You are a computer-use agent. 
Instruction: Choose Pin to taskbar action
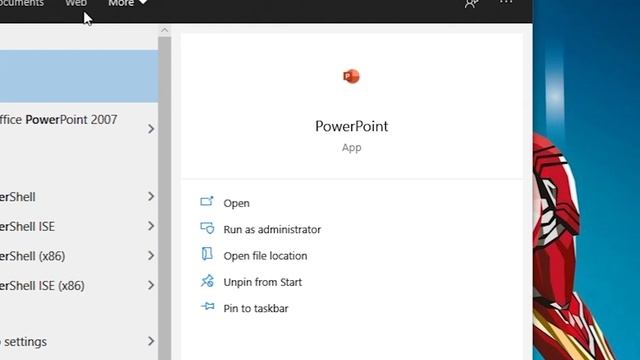pyautogui.click(x=256, y=308)
